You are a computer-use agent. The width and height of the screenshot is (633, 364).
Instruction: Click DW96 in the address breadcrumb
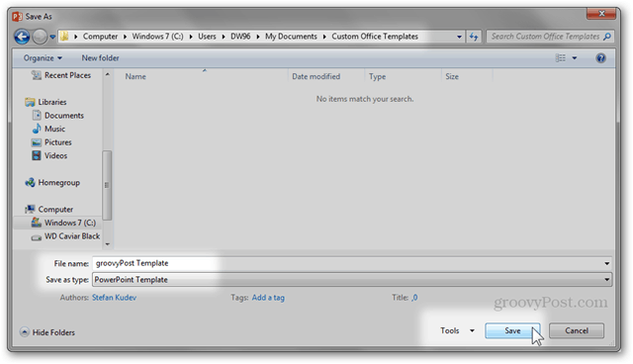(240, 37)
